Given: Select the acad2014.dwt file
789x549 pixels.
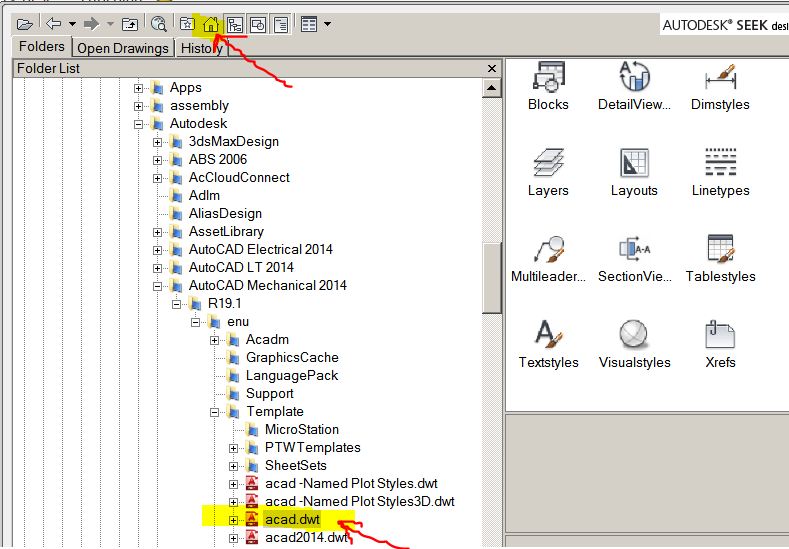Looking at the screenshot, I should pyautogui.click(x=306, y=537).
